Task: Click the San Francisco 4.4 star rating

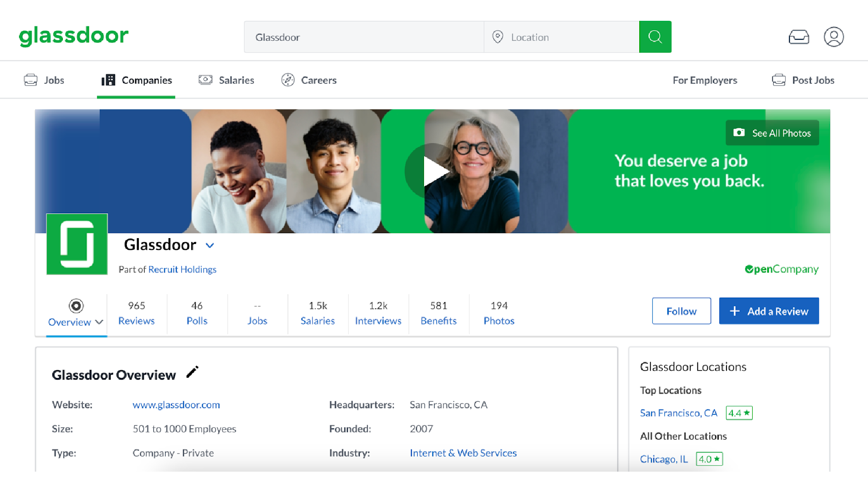Action: (x=739, y=413)
